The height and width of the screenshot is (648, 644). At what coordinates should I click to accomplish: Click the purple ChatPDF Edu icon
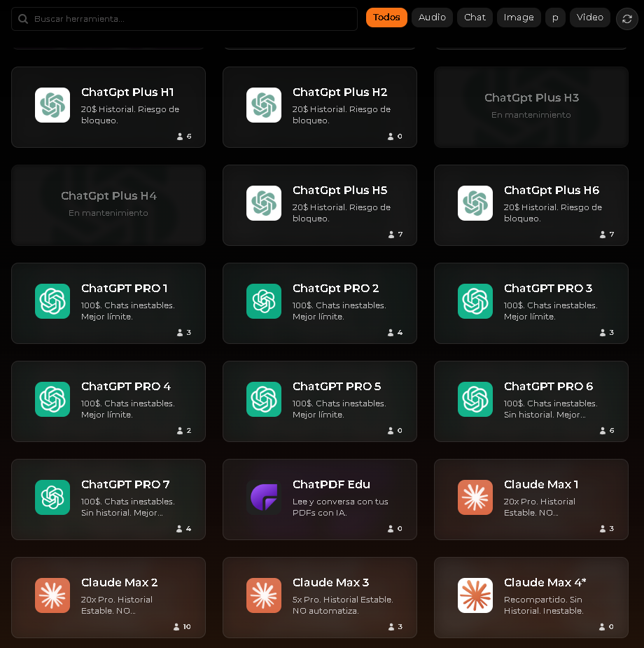(x=264, y=497)
